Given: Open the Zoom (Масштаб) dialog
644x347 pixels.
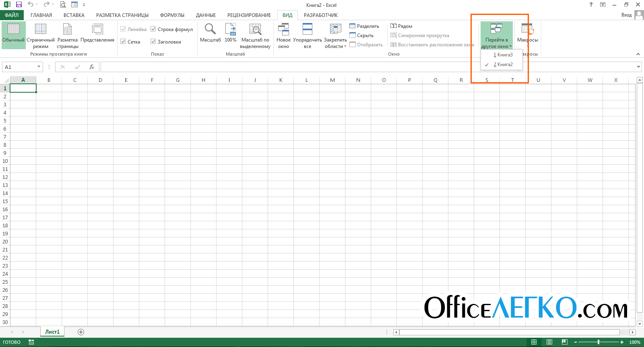Looking at the screenshot, I should coord(210,32).
